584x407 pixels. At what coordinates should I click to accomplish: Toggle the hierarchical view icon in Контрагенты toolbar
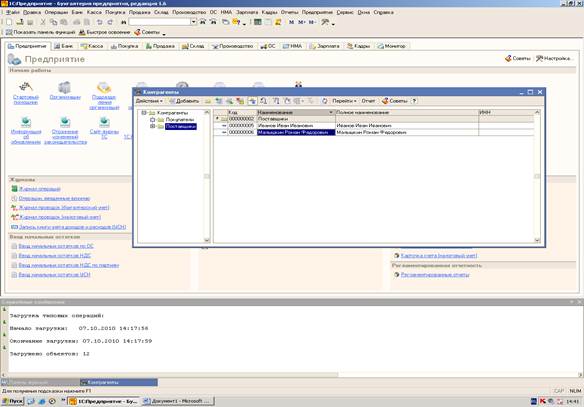pyautogui.click(x=252, y=101)
